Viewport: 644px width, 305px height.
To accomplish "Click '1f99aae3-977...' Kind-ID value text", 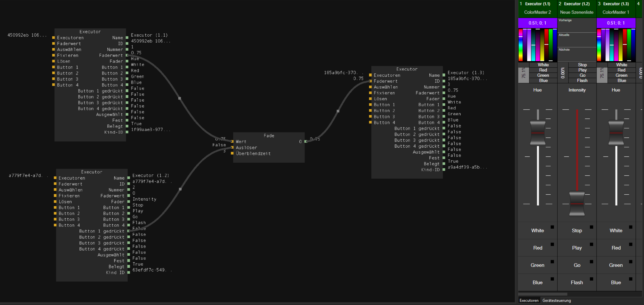I will click(150, 130).
